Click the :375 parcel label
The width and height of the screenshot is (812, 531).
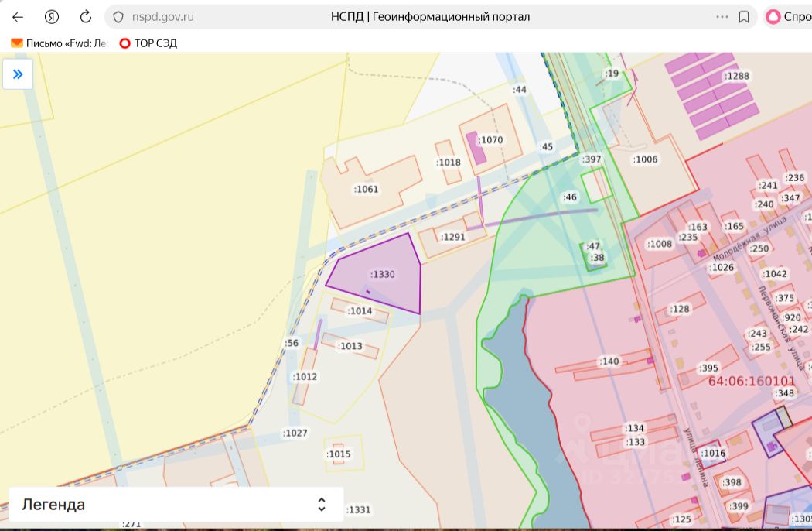tap(785, 299)
